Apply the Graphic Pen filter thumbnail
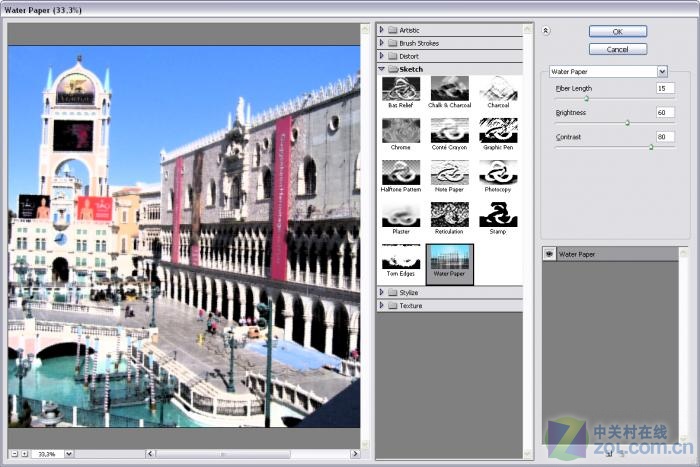Screen dimensions: 700x467 tap(498, 131)
